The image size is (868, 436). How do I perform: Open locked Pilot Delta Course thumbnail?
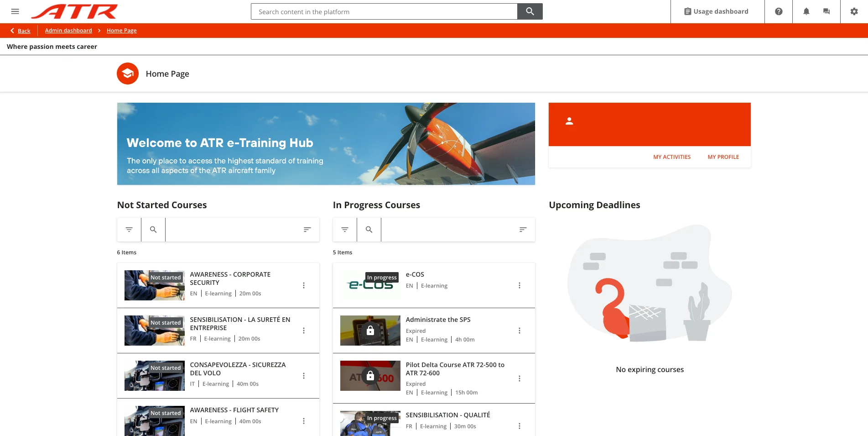[x=370, y=376]
